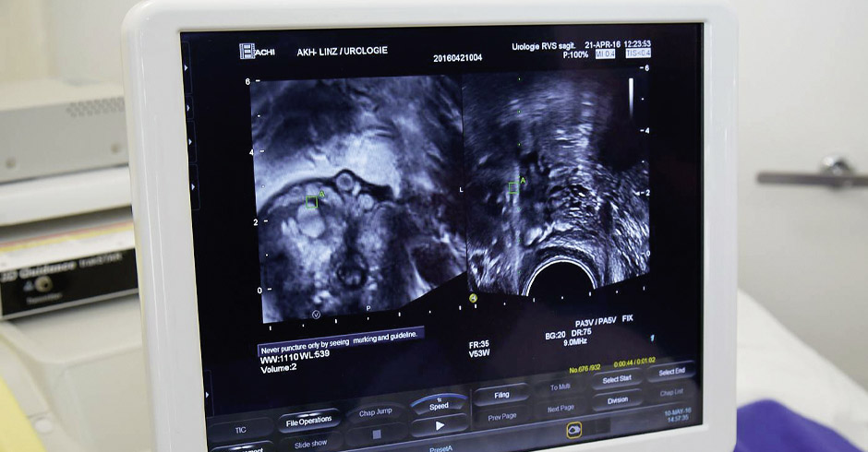Adjust the Speed arc control
868x452 pixels.
tap(439, 403)
